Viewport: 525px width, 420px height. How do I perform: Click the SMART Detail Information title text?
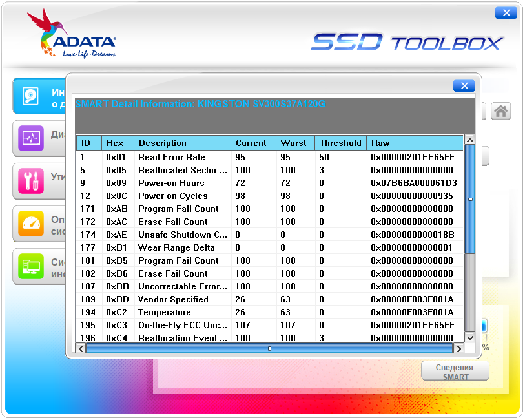[201, 104]
